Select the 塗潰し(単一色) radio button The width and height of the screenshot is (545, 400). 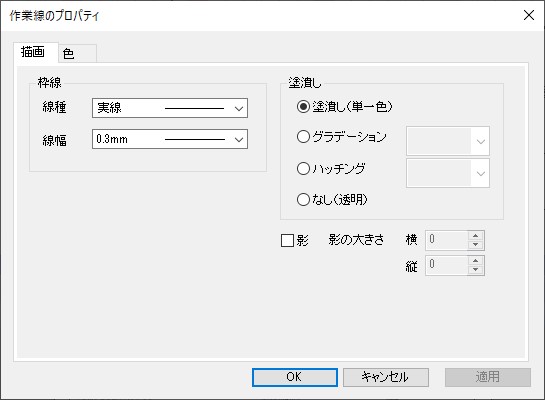pos(303,106)
